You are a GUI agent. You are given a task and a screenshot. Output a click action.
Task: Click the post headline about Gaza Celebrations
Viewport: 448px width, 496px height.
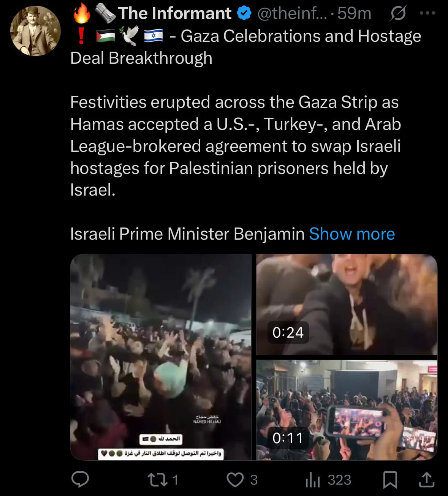[x=245, y=47]
